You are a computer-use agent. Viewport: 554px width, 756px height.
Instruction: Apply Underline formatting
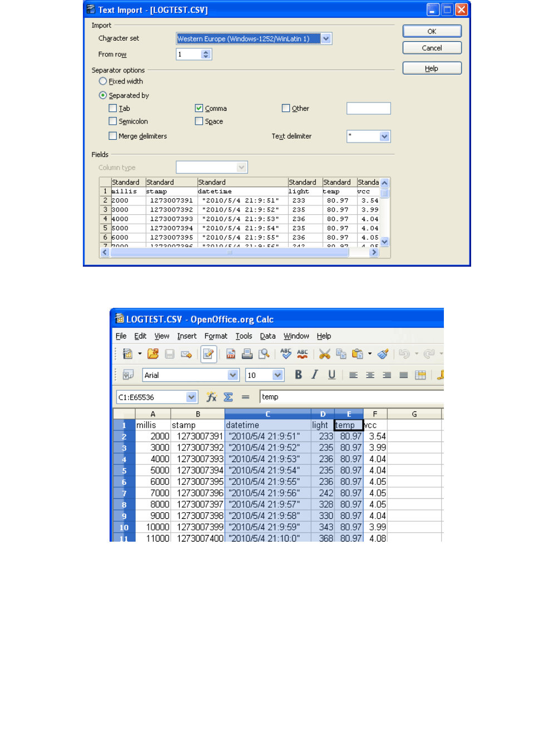point(332,375)
